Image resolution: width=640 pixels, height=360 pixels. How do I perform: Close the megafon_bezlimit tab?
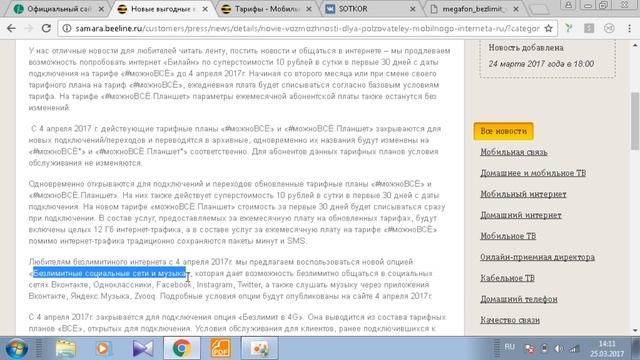[516, 9]
